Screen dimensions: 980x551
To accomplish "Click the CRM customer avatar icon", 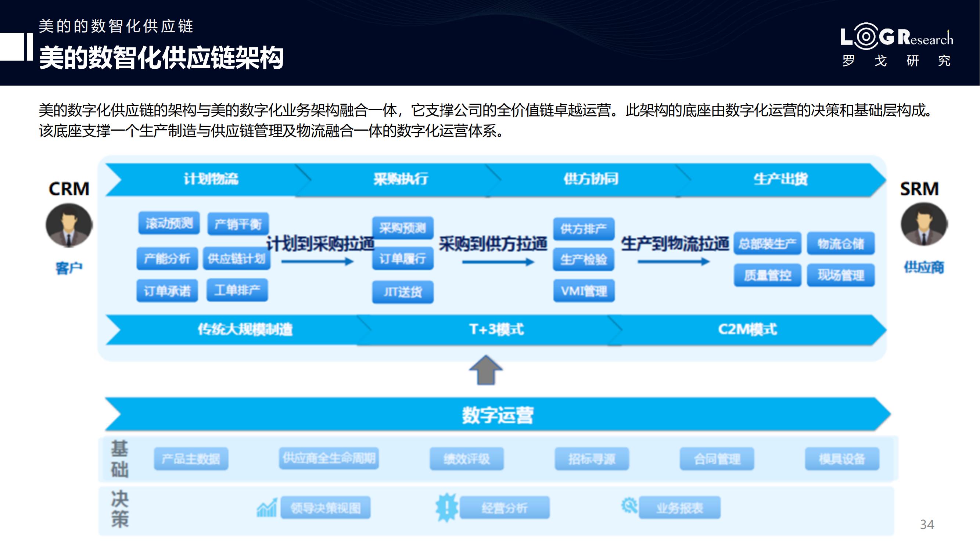I will 69,225.
